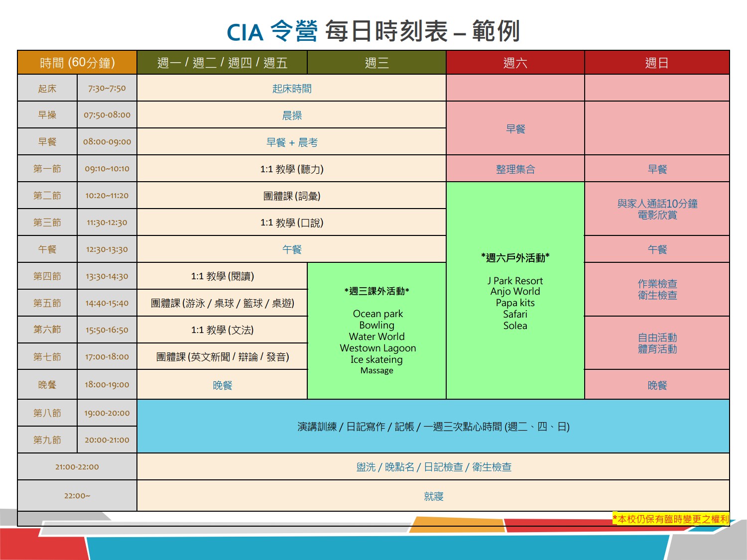Image resolution: width=747 pixels, height=560 pixels.
Task: Select the 團體課 (英文新聞 / 辯論 / 發音) cell
Action: [222, 357]
